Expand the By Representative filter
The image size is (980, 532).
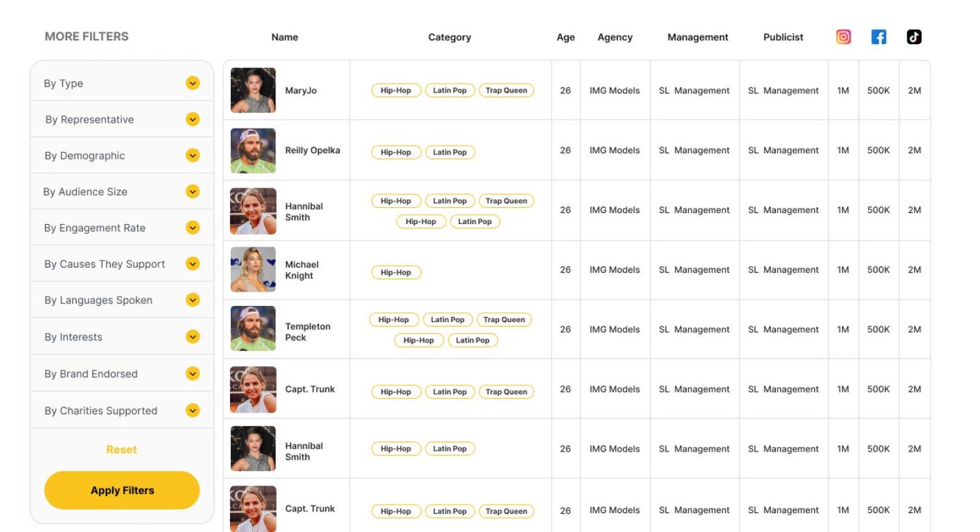pos(193,119)
